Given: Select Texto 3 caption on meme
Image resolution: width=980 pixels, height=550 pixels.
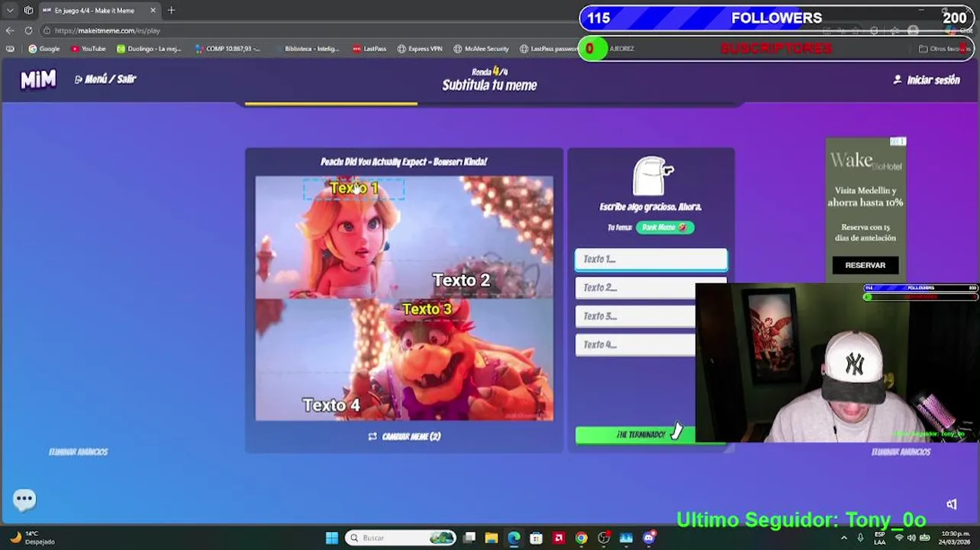Looking at the screenshot, I should click(427, 309).
